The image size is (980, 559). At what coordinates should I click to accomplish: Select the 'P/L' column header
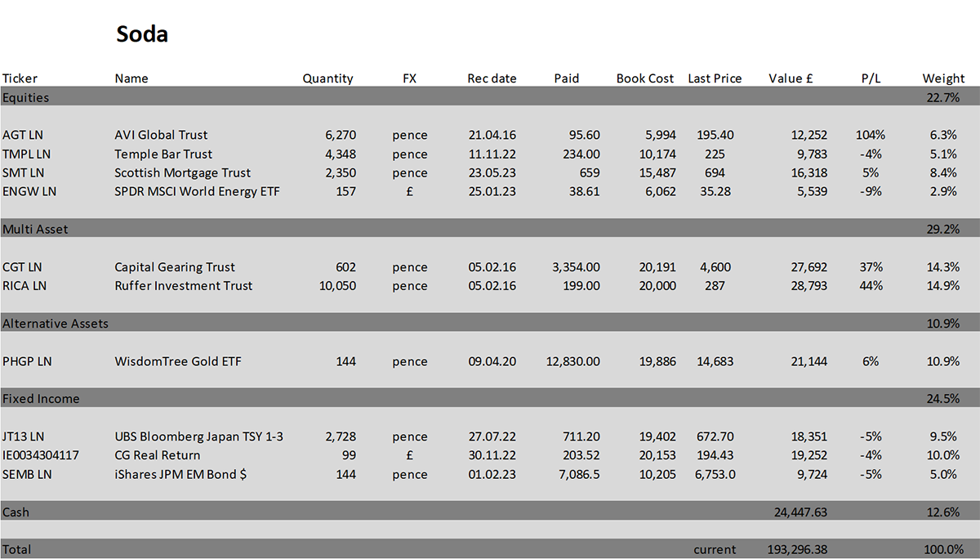click(871, 78)
